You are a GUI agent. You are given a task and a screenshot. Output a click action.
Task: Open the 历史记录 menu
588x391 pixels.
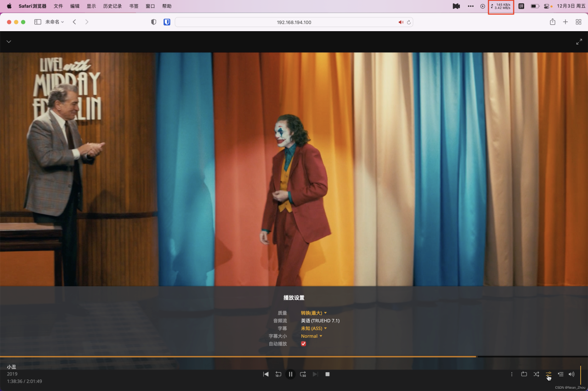(x=113, y=6)
